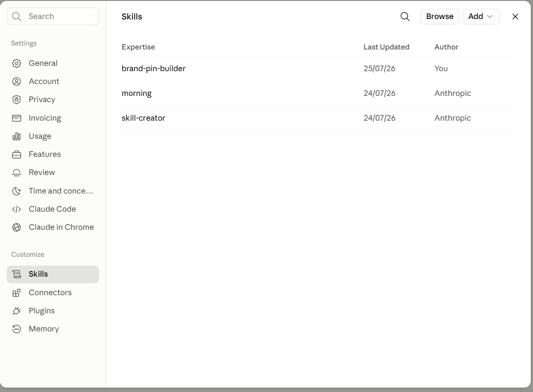
Task: Go to the Plugins page
Action: (53, 311)
